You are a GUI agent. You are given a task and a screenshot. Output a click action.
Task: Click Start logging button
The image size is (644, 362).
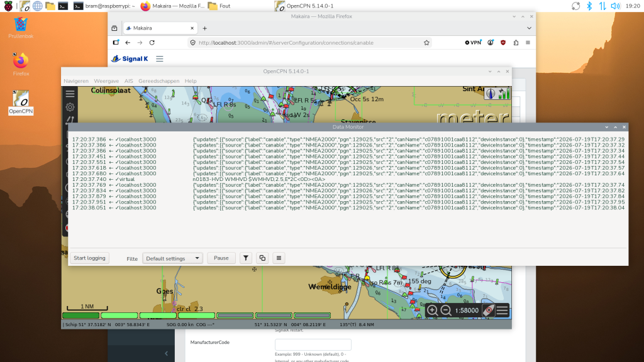coord(89,258)
